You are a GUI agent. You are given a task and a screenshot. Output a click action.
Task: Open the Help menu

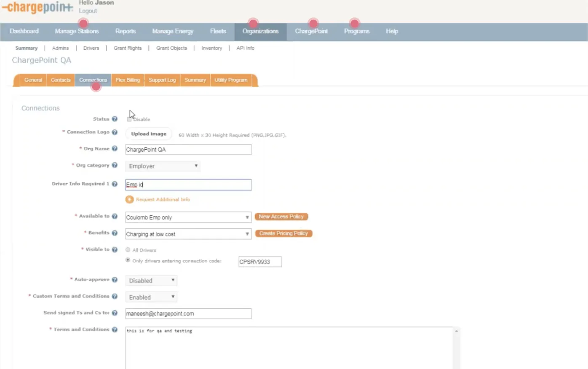click(392, 31)
